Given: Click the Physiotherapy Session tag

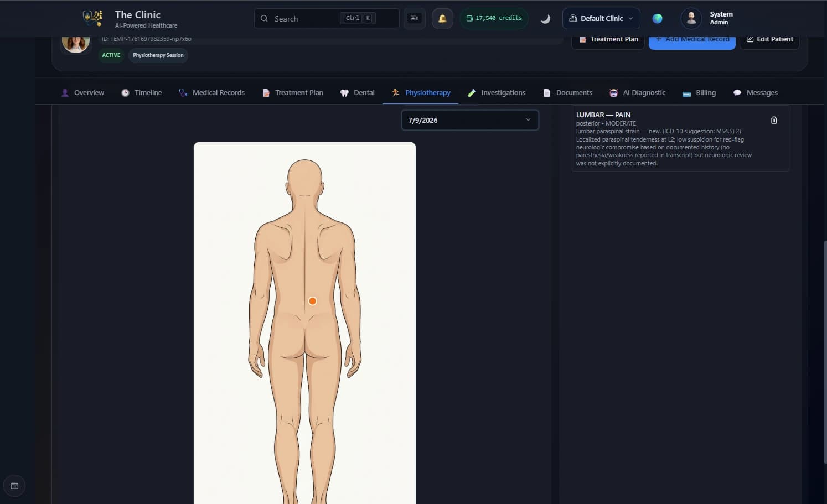Looking at the screenshot, I should (x=158, y=55).
